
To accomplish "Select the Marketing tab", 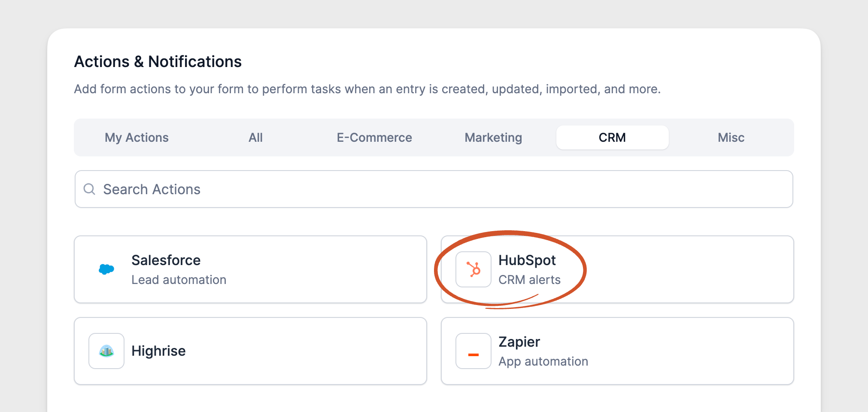I will coord(493,137).
